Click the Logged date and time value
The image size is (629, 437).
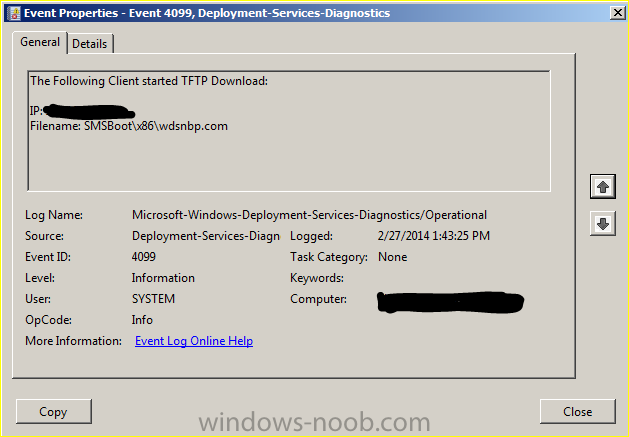pos(434,236)
